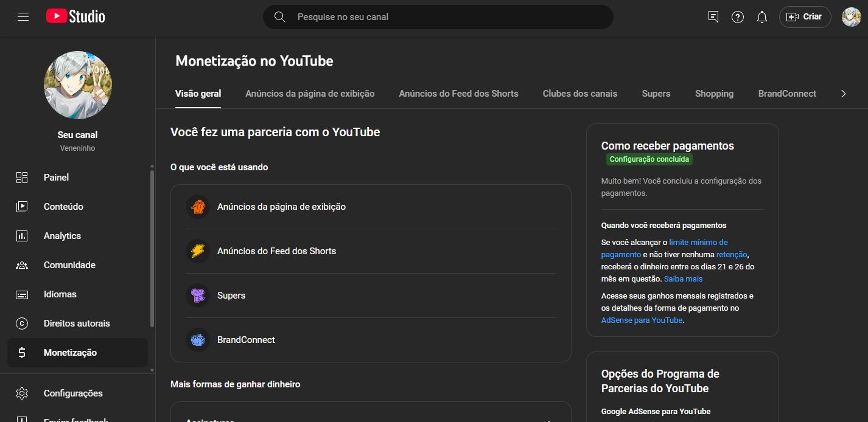Click the Anúncios do Feed dos Shorts row text

coord(276,251)
